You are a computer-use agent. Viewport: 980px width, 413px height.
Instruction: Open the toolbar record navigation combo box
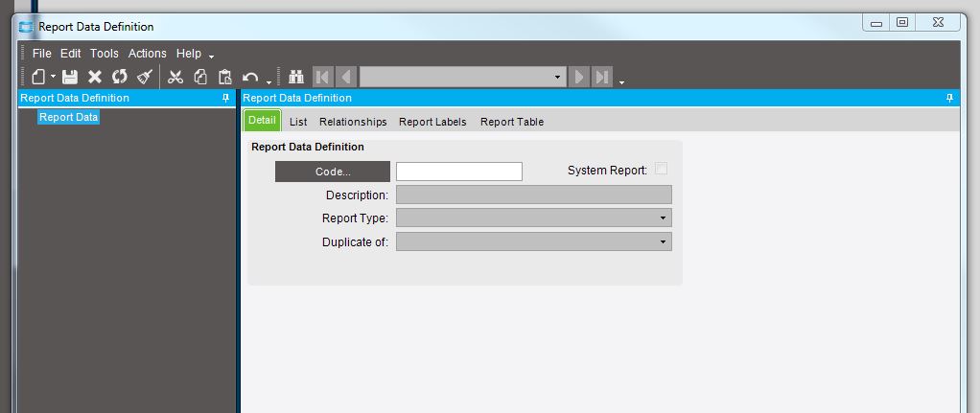(x=462, y=77)
